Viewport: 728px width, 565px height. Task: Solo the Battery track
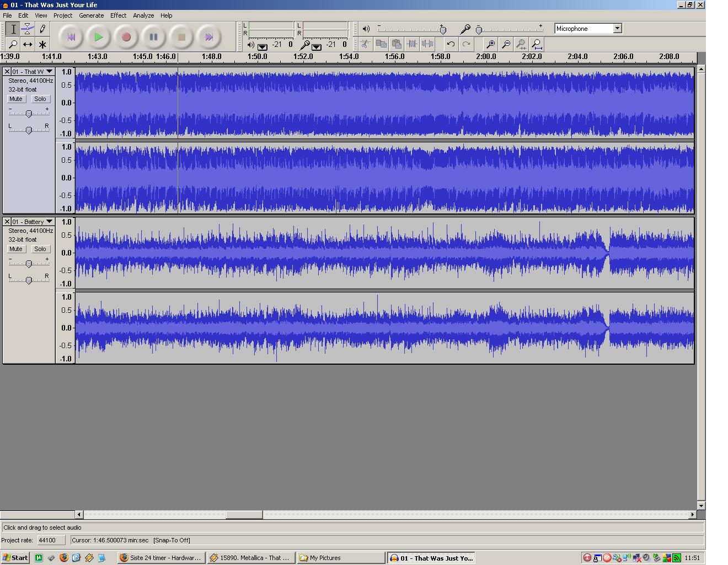tap(40, 249)
